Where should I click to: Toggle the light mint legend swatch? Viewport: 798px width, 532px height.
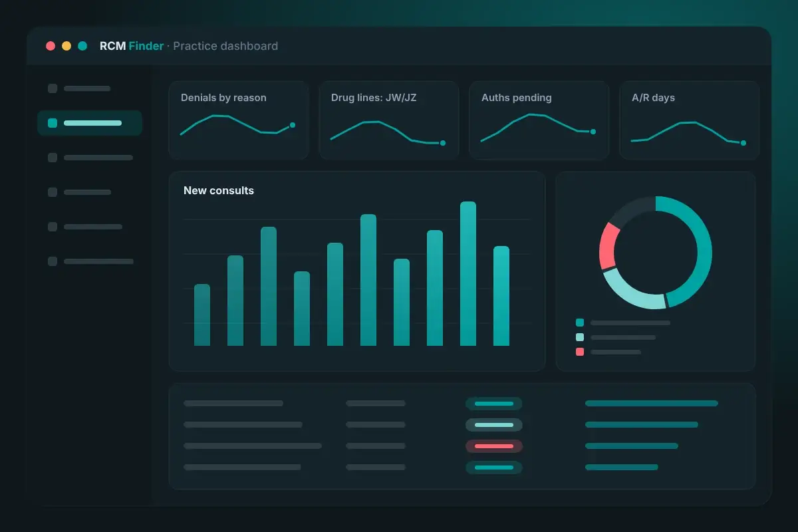pos(580,337)
